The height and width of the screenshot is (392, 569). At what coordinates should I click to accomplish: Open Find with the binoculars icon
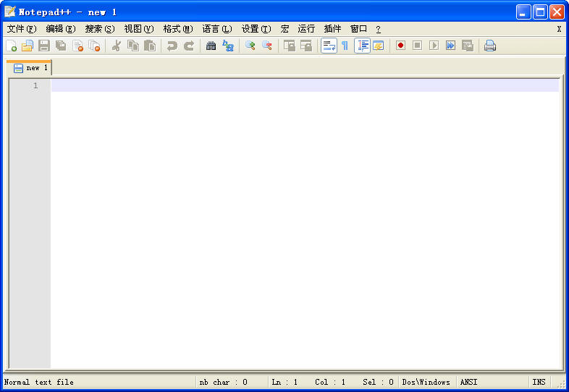211,46
